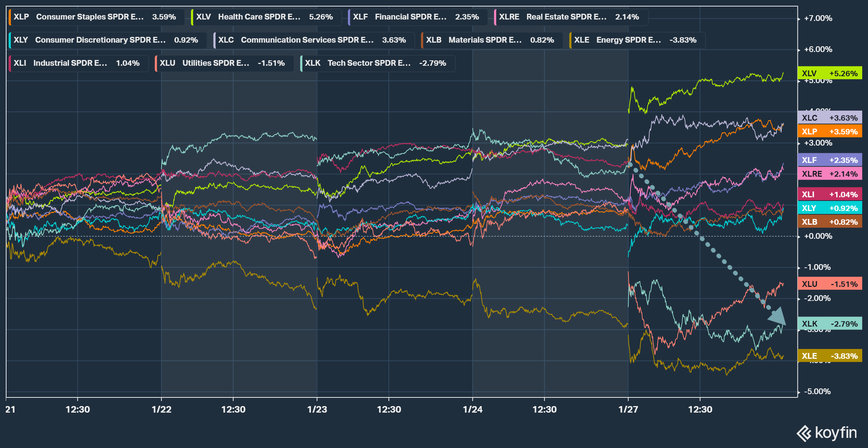The height and width of the screenshot is (448, 868).
Task: Select the XLC Communication Services legend entry
Action: point(314,40)
